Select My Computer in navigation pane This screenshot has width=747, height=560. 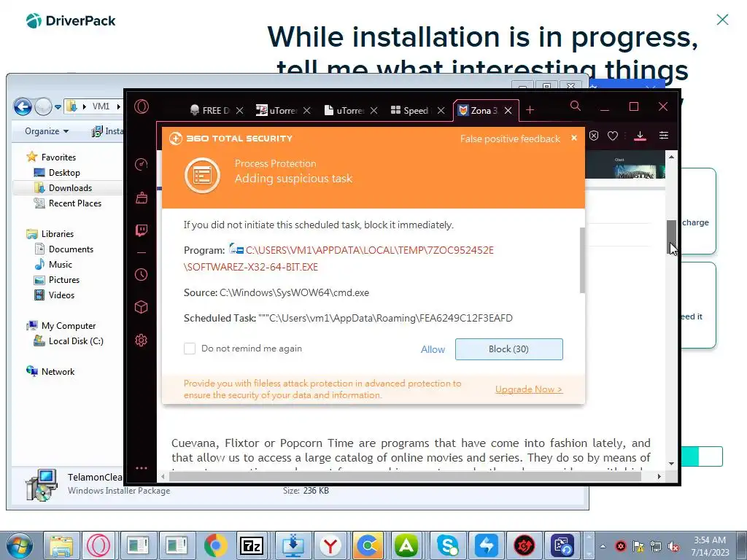[x=68, y=326]
